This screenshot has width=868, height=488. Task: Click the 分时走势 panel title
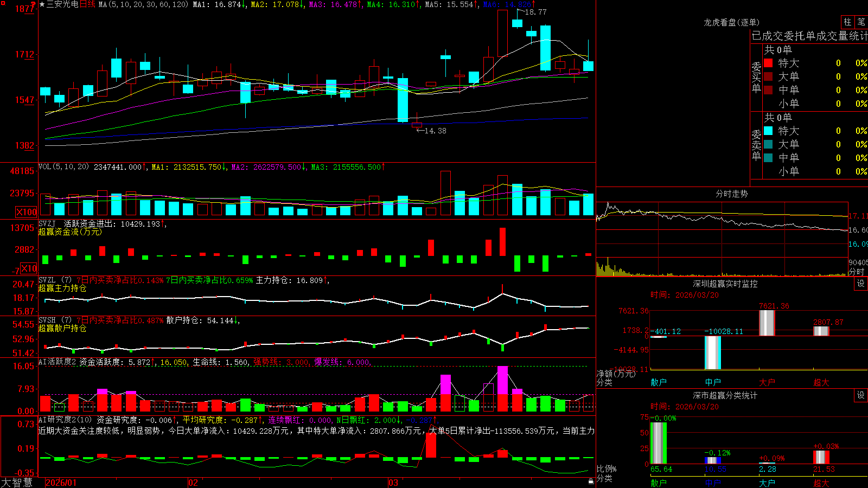point(731,194)
